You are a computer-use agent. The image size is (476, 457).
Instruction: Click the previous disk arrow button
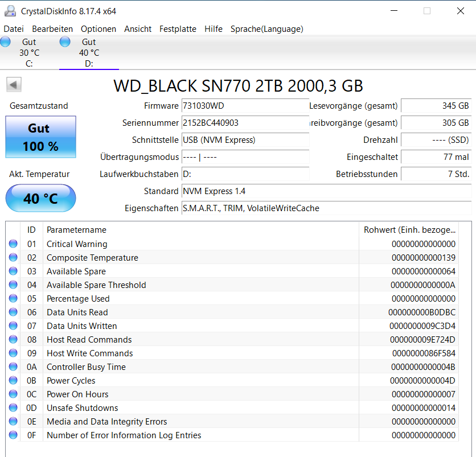[14, 84]
